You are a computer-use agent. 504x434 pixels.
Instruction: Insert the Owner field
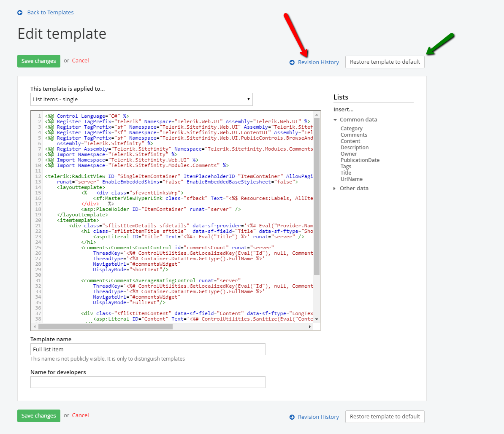tap(349, 154)
